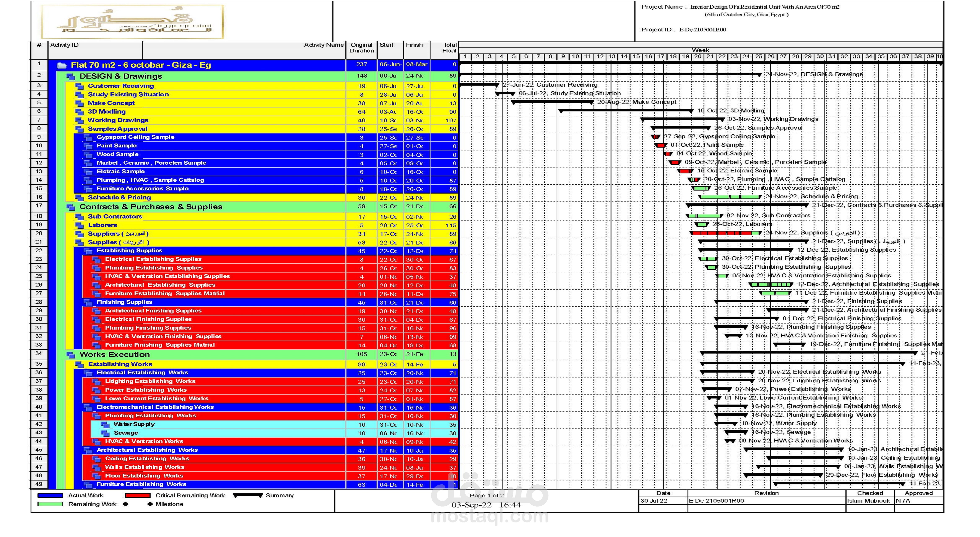Click the icon beside Contracts & Purchases & Supplies

coord(71,207)
